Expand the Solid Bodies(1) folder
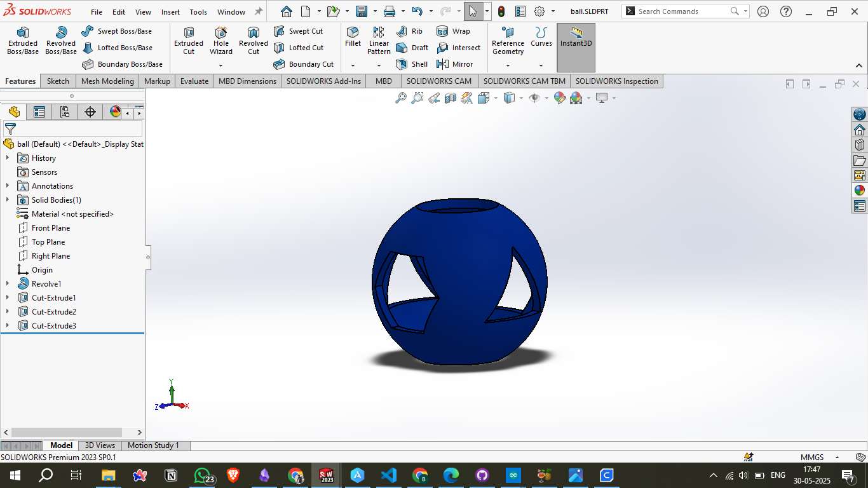 click(8, 200)
